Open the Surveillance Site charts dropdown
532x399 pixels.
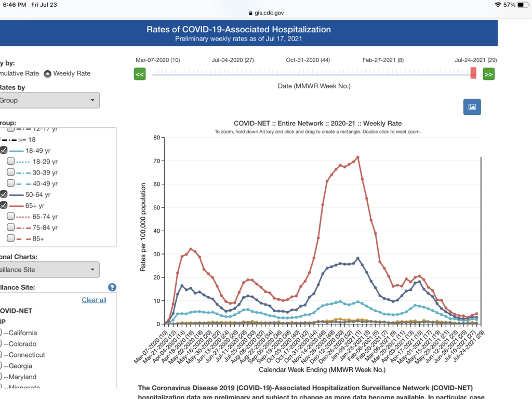pyautogui.click(x=49, y=269)
